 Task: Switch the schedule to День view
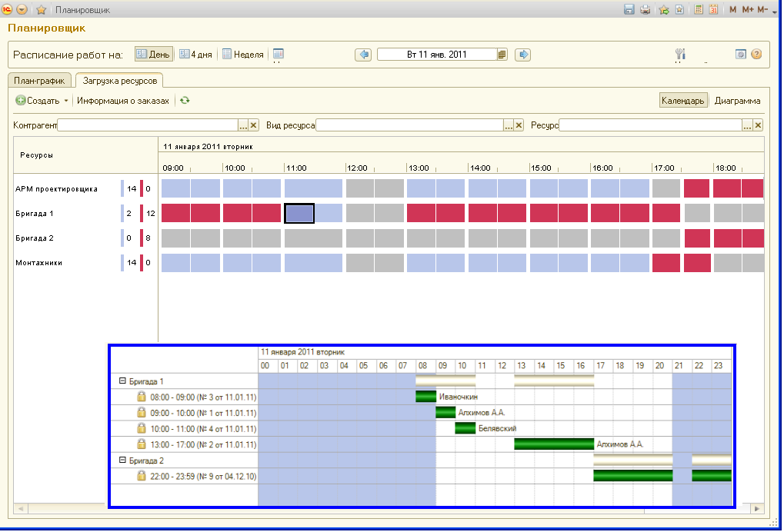pyautogui.click(x=154, y=55)
